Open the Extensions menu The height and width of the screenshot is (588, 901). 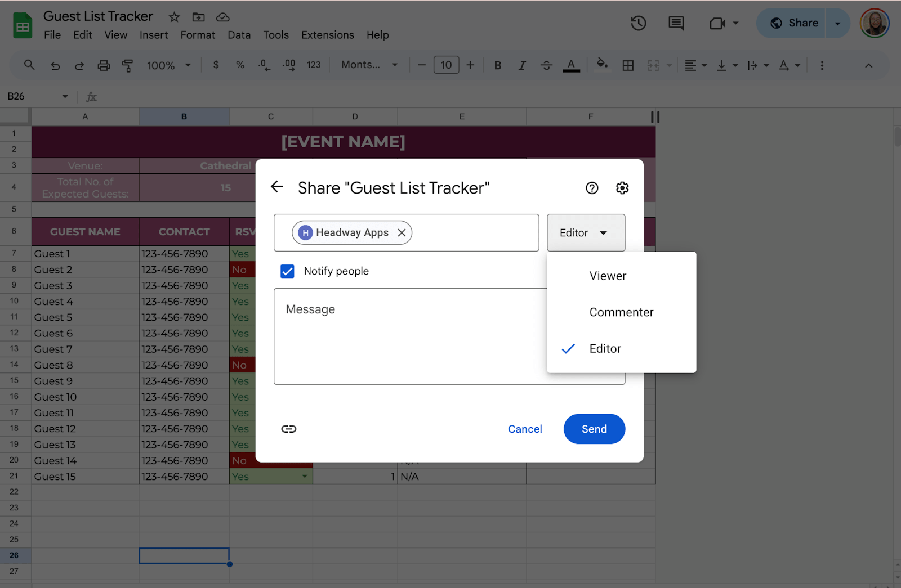tap(327, 35)
